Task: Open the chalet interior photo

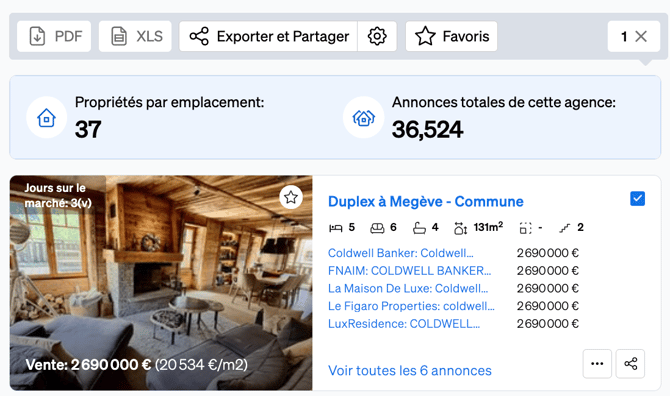Action: click(x=161, y=283)
